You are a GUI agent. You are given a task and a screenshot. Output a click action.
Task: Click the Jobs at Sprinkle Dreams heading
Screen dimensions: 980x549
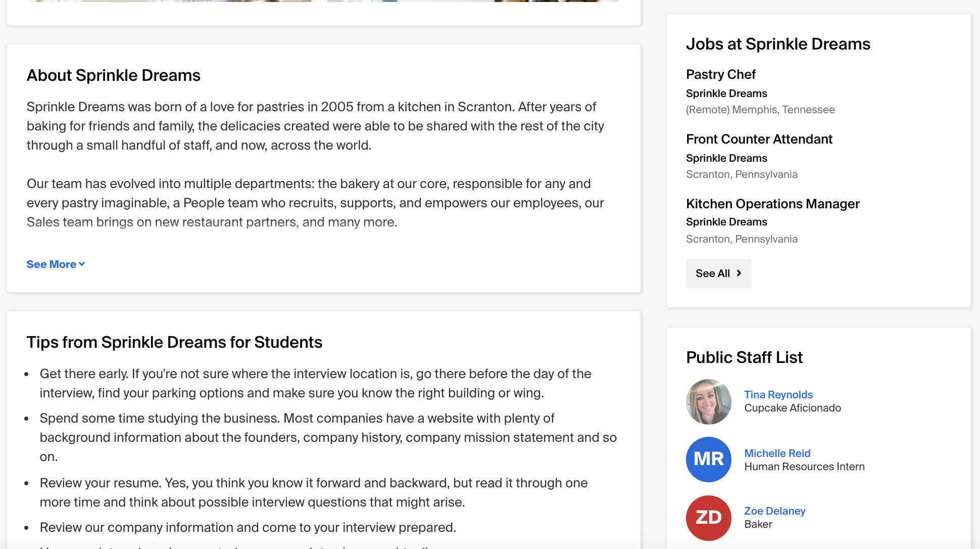point(778,44)
